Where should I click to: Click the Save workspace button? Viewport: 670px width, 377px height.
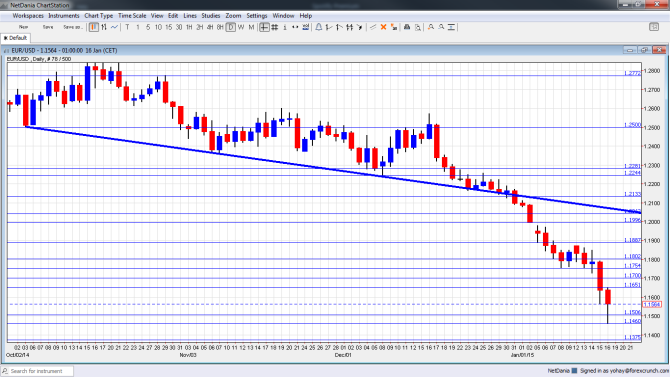(48, 27)
